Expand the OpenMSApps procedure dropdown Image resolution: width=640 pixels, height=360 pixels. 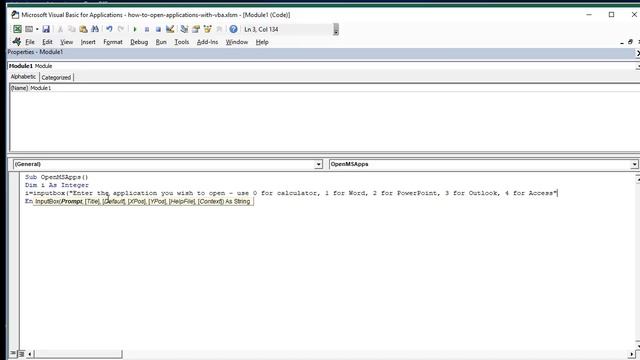coord(634,164)
